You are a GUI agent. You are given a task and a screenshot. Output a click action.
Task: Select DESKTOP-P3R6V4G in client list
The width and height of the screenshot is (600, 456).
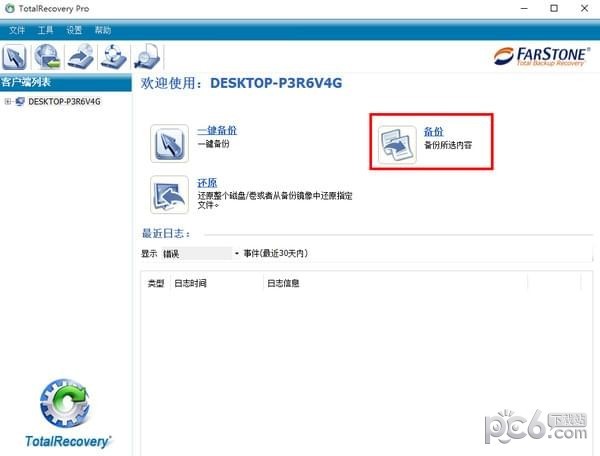click(x=64, y=101)
